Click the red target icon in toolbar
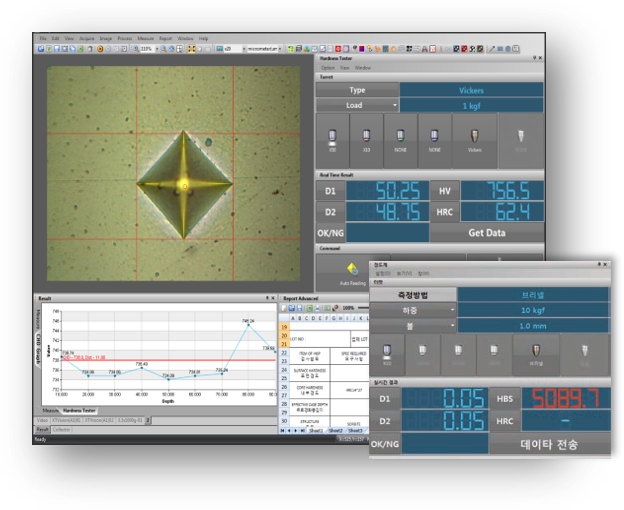Screen dimensions: 624x510 coord(338,49)
